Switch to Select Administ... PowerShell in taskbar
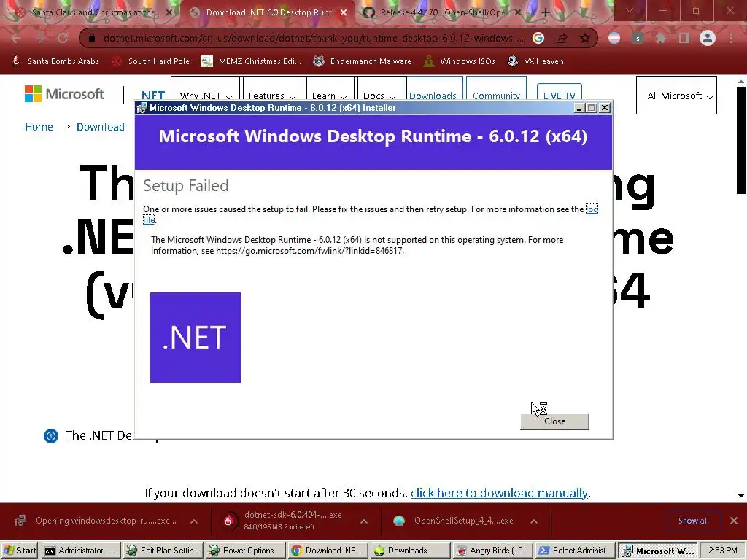 tap(575, 551)
